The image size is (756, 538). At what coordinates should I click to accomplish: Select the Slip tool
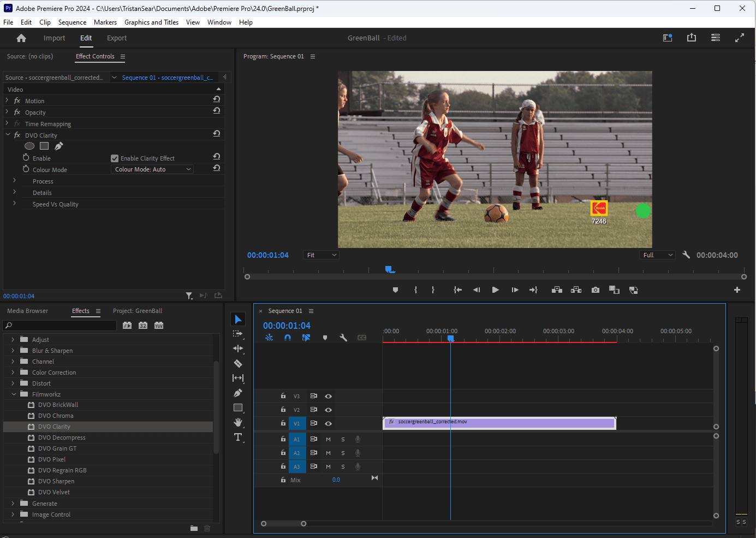point(237,378)
